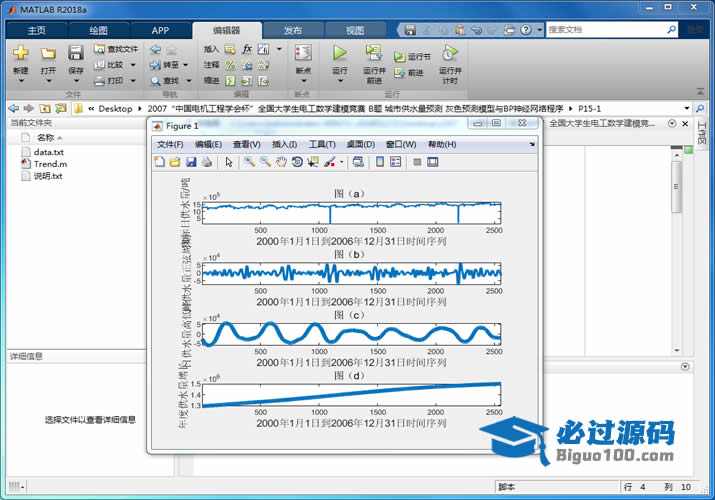Open the 工具(T) menu in Figure window
Image resolution: width=715 pixels, height=500 pixels.
(x=322, y=145)
